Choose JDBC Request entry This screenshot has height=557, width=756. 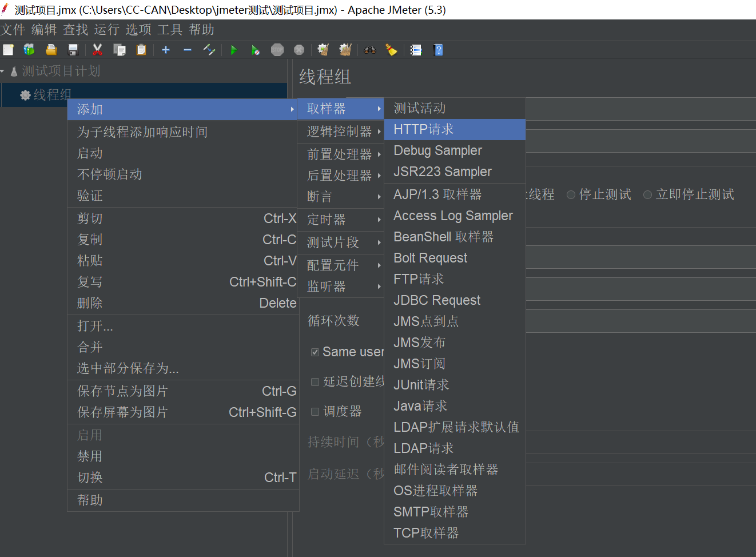click(455, 300)
